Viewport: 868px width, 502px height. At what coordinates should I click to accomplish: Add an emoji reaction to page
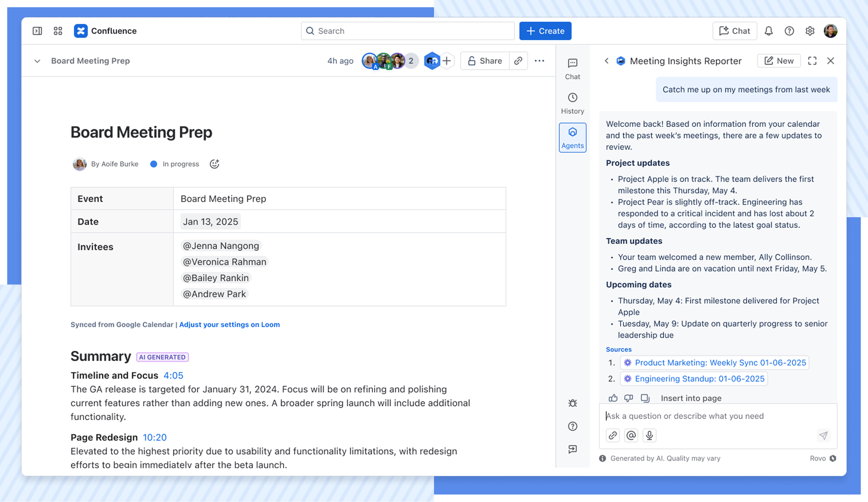215,164
